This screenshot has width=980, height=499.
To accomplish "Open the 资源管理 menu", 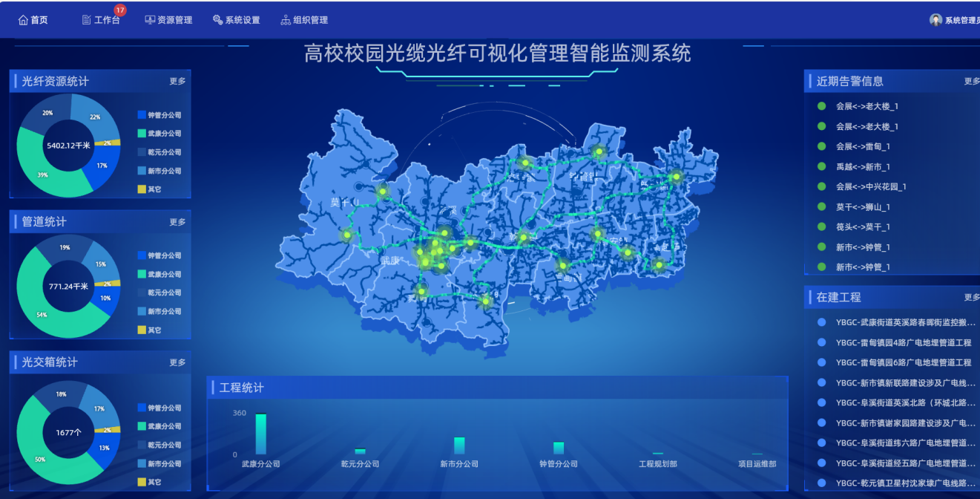I will pos(174,20).
